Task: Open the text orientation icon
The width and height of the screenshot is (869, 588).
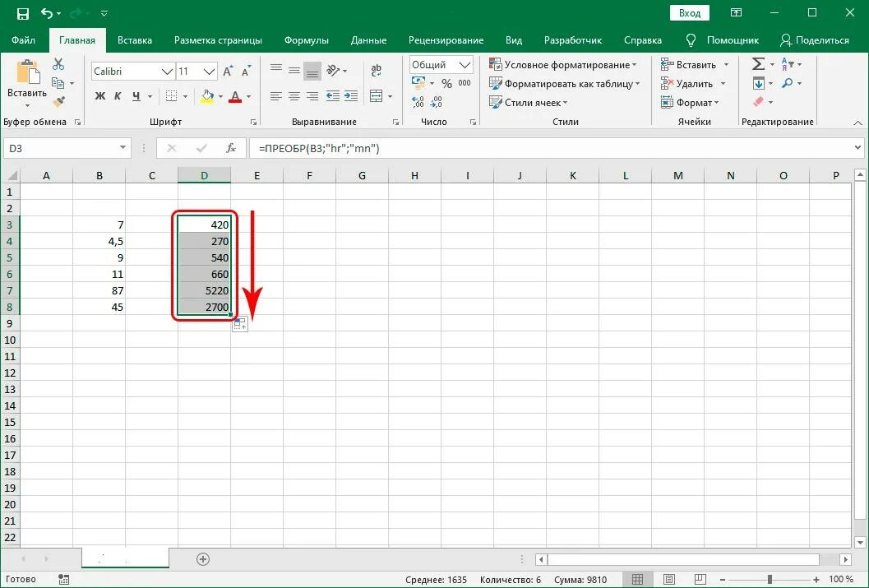Action: pos(333,71)
